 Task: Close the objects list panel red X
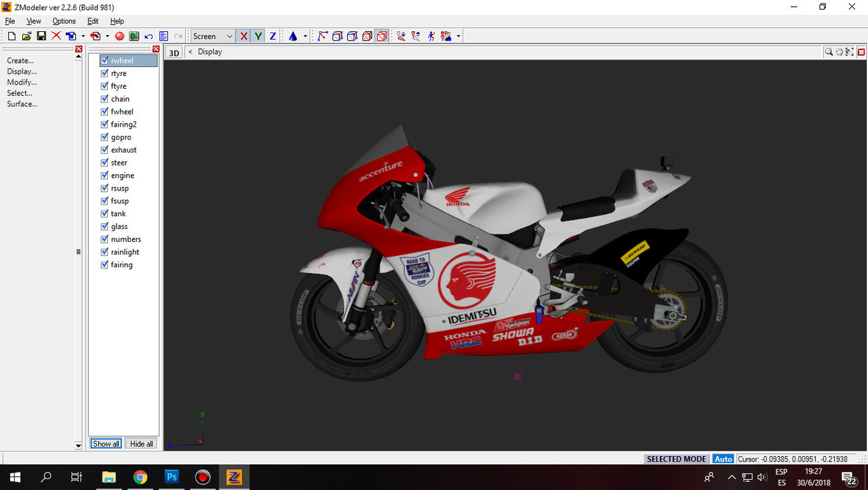tap(156, 49)
